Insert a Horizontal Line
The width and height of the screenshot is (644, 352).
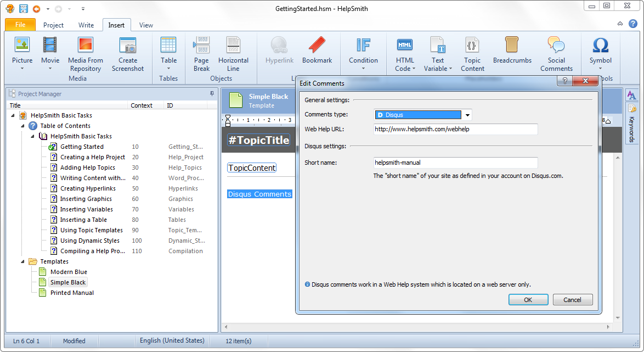click(x=233, y=53)
